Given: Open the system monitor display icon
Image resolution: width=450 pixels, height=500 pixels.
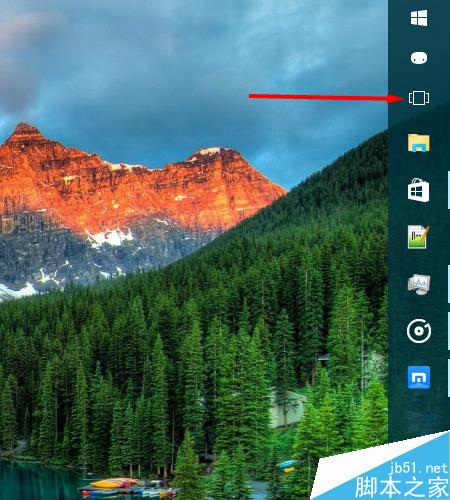Looking at the screenshot, I should [x=419, y=284].
